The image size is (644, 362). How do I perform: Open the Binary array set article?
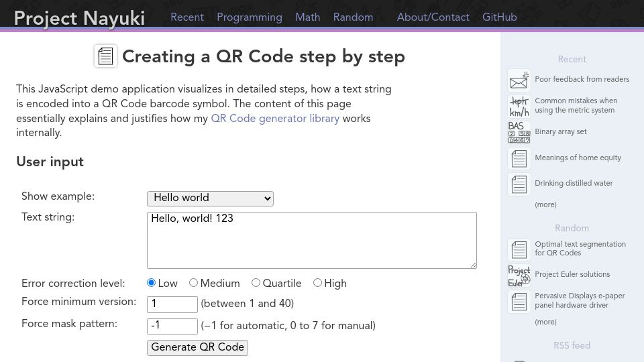tap(561, 132)
